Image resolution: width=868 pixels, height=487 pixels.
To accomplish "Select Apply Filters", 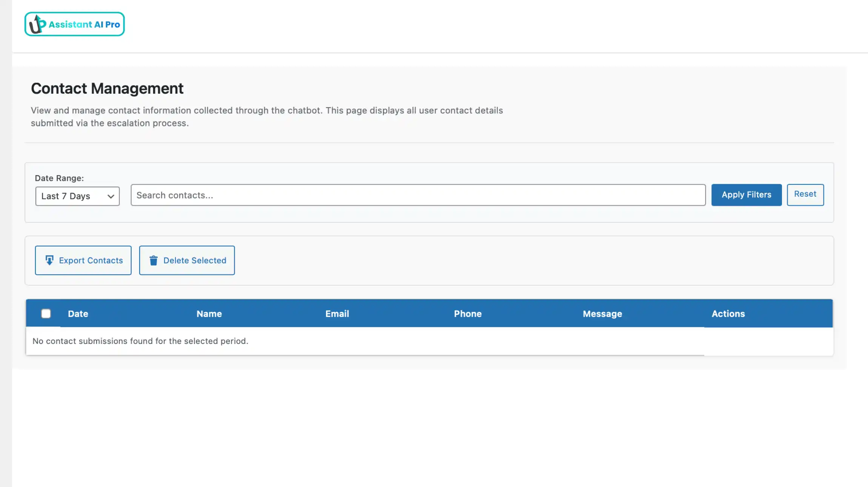I will point(746,195).
